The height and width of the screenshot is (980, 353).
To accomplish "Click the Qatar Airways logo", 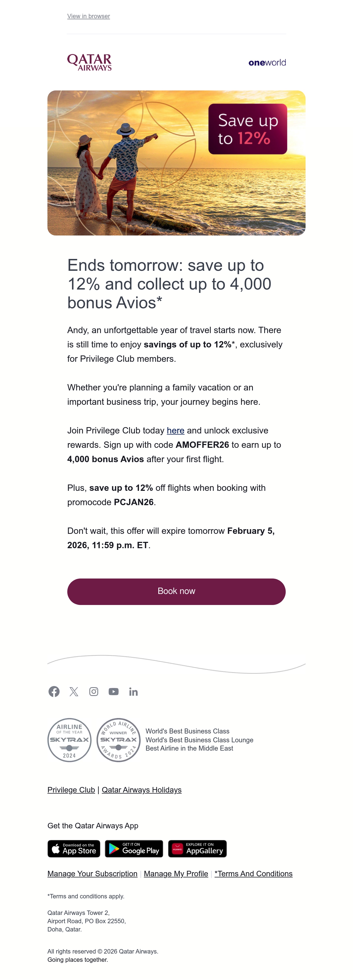I will (x=89, y=62).
